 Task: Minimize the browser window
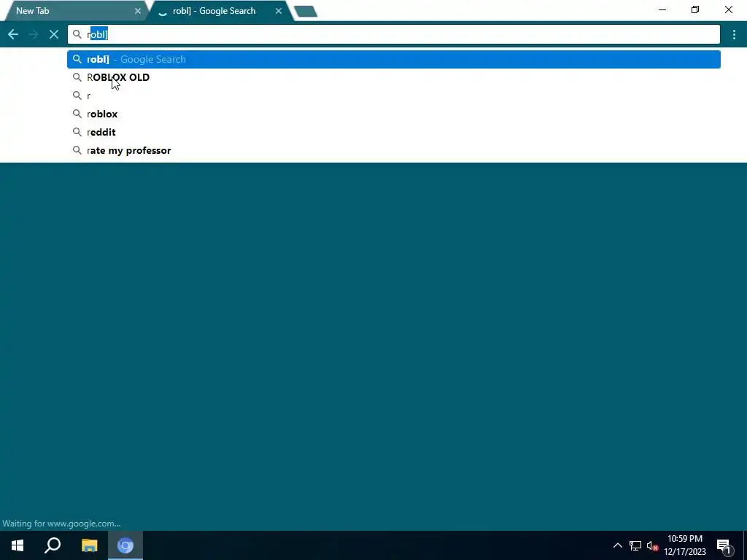click(662, 9)
